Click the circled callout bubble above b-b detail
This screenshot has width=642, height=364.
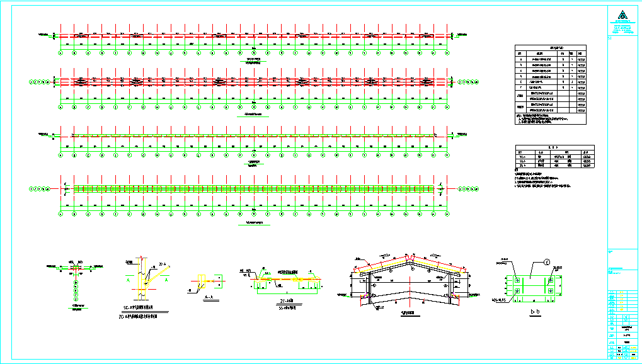pos(546,262)
